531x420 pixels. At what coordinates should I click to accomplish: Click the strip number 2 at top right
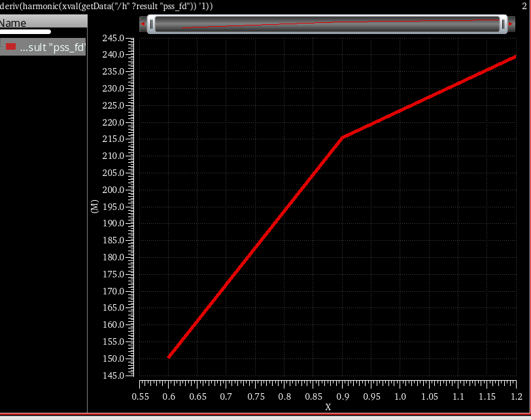click(524, 6)
